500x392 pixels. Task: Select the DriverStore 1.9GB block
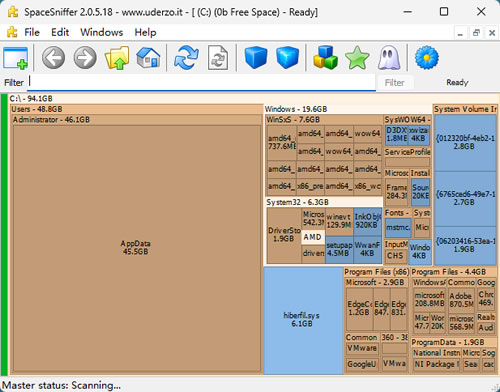point(284,235)
